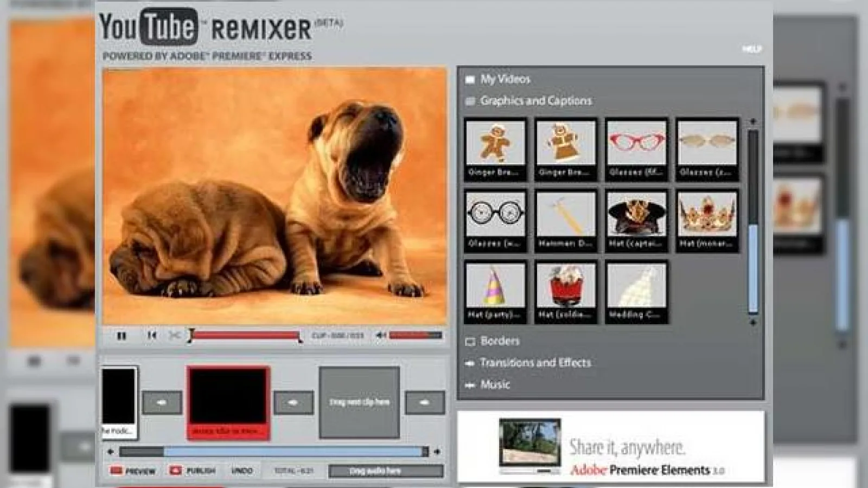Choose the soldier hat graphic

[x=566, y=292]
